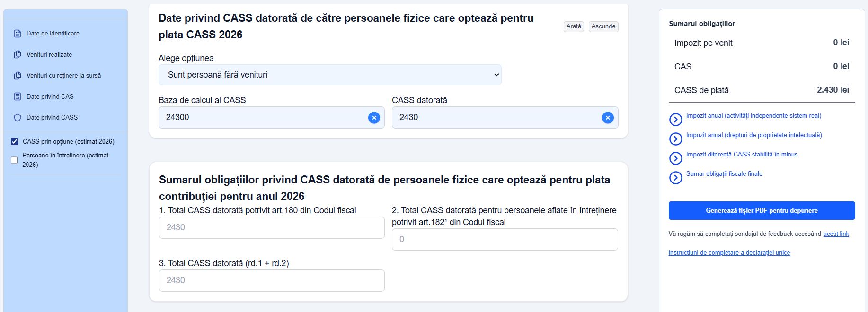868x312 pixels.
Task: Click the icon beside Venituri cu reținere la sursă
Action: pyautogui.click(x=18, y=76)
